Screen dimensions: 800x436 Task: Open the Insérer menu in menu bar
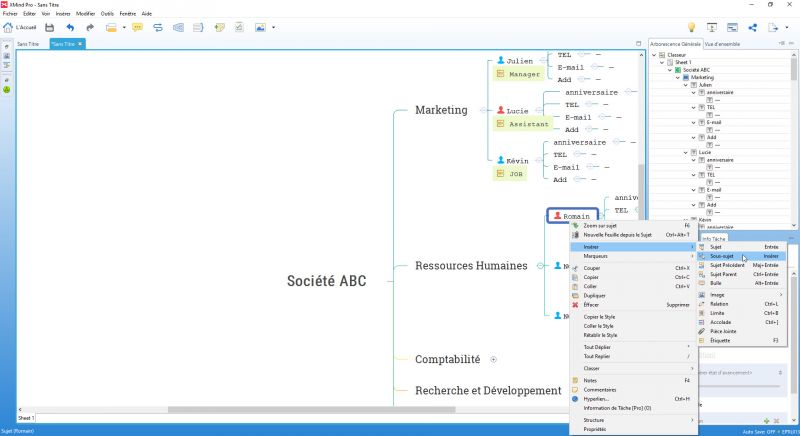coord(63,14)
